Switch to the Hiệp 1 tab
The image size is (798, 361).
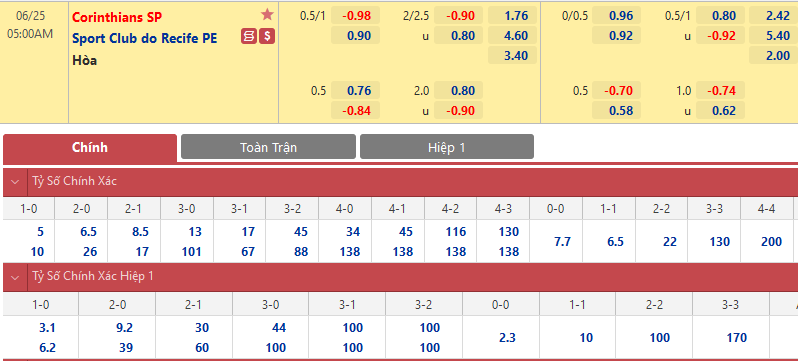pyautogui.click(x=447, y=148)
